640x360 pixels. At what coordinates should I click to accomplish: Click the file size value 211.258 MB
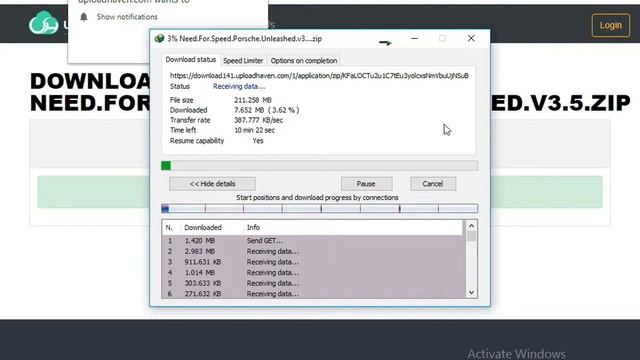(253, 100)
